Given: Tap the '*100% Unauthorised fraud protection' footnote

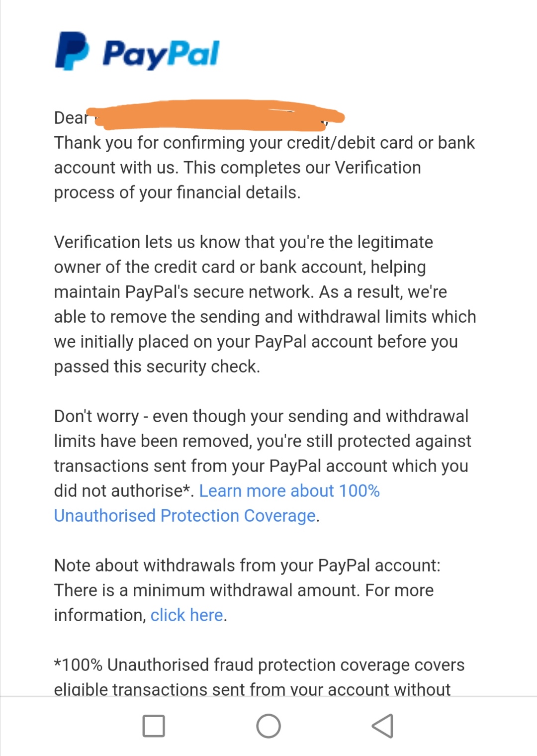Looking at the screenshot, I should click(259, 665).
